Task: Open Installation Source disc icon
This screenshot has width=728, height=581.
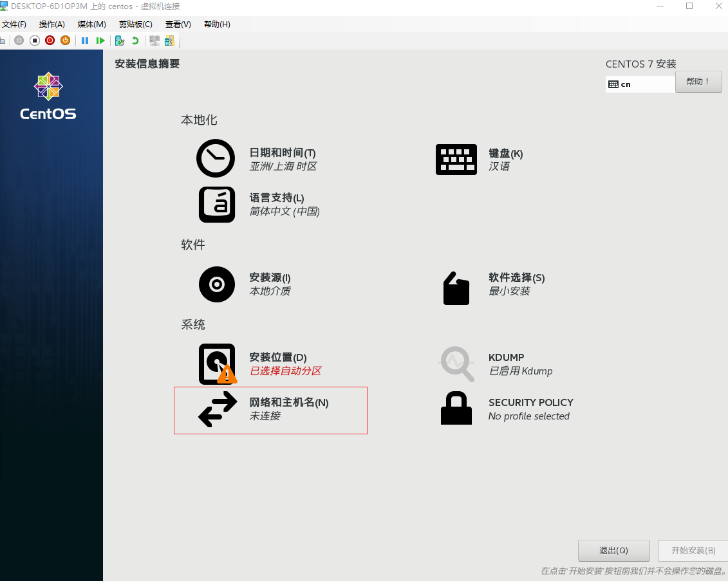Action: click(x=217, y=284)
